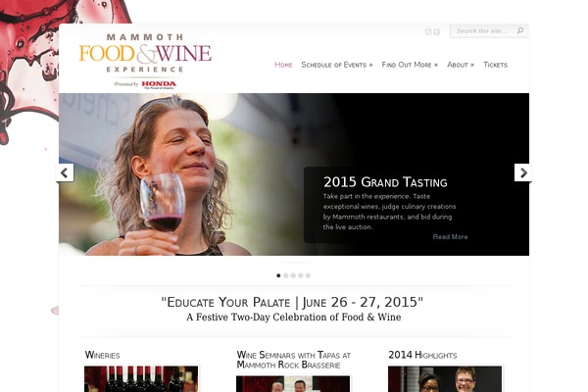Open the Tickets menu item

tap(495, 65)
